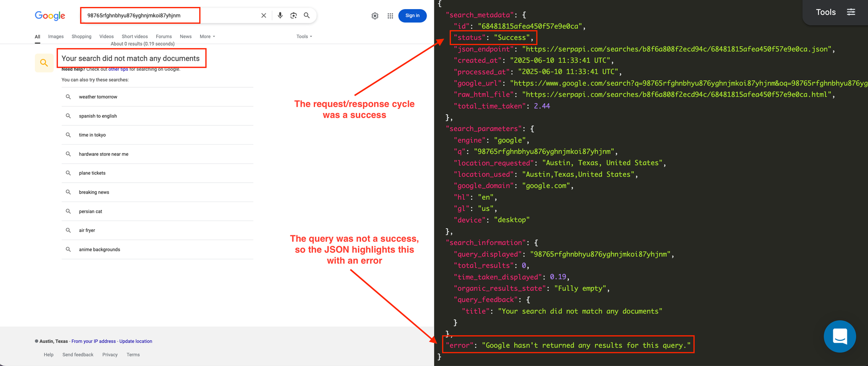Viewport: 868px width, 366px height.
Task: Click the sliders icon beside Tools
Action: 851,12
